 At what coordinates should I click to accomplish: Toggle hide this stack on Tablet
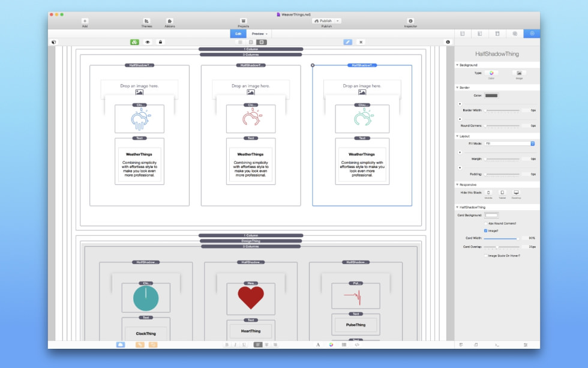coord(502,193)
